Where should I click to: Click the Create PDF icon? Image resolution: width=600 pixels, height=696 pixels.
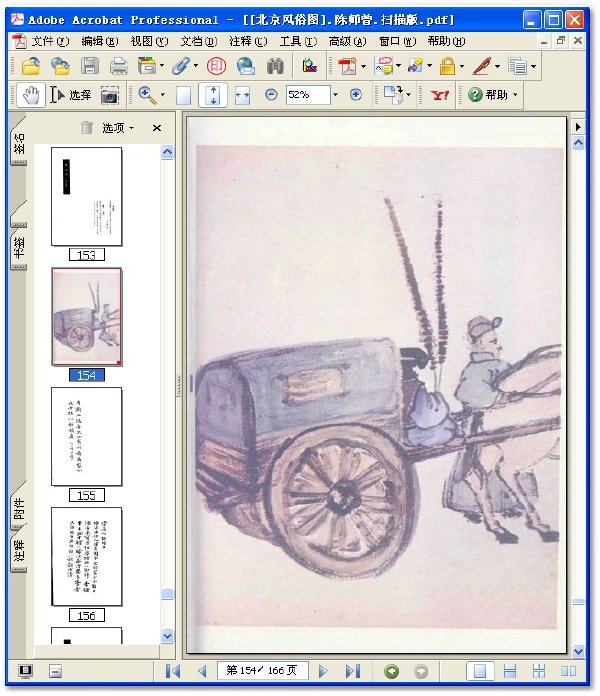point(347,66)
